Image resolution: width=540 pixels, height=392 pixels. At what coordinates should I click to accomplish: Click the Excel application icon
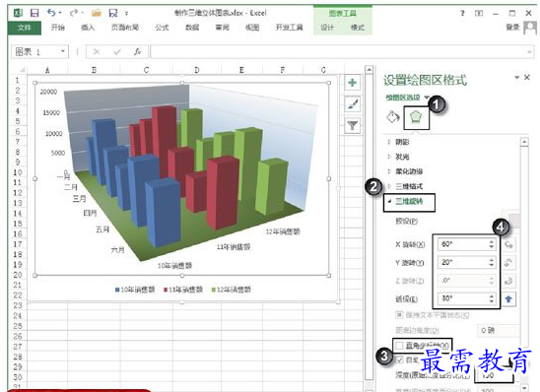pyautogui.click(x=18, y=13)
